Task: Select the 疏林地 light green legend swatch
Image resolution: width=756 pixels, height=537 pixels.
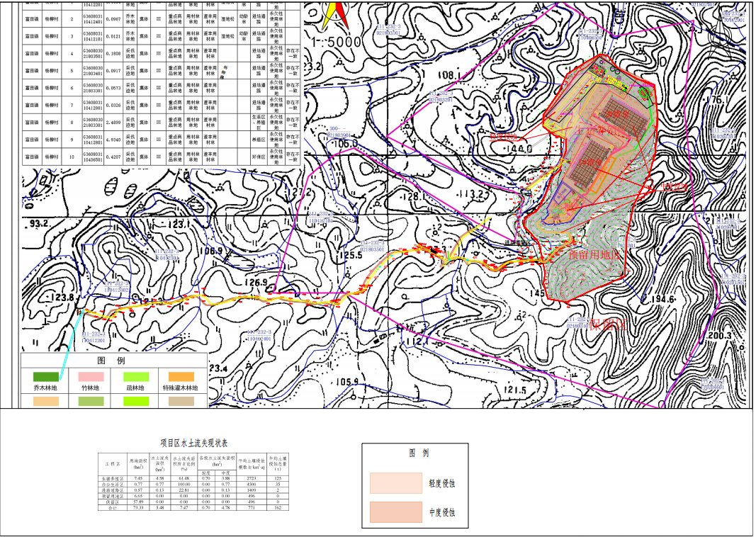Action: pyautogui.click(x=135, y=377)
